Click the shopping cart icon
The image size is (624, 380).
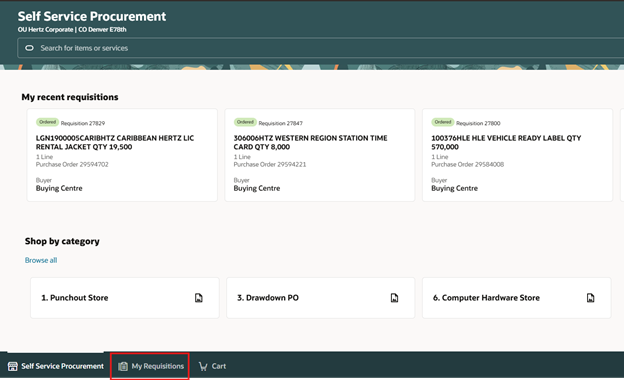point(203,366)
